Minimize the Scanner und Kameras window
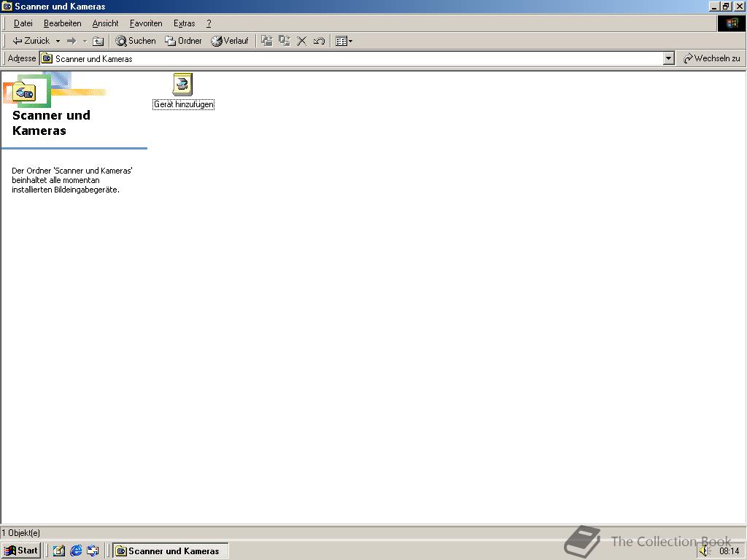747x560 pixels. coord(715,6)
